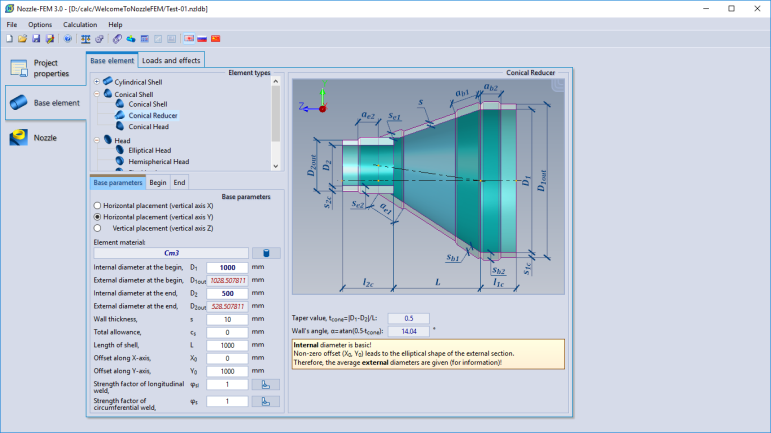
Task: Select Conical Head in element types
Action: tap(148, 127)
